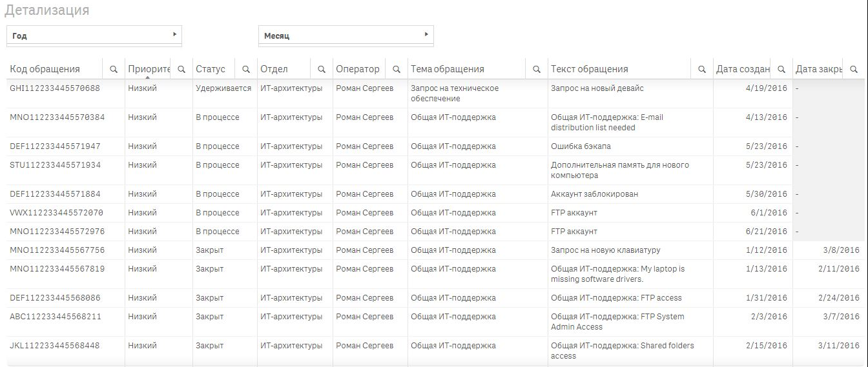Sort table by Приоритет column header
This screenshot has width=868, height=367.
point(148,69)
